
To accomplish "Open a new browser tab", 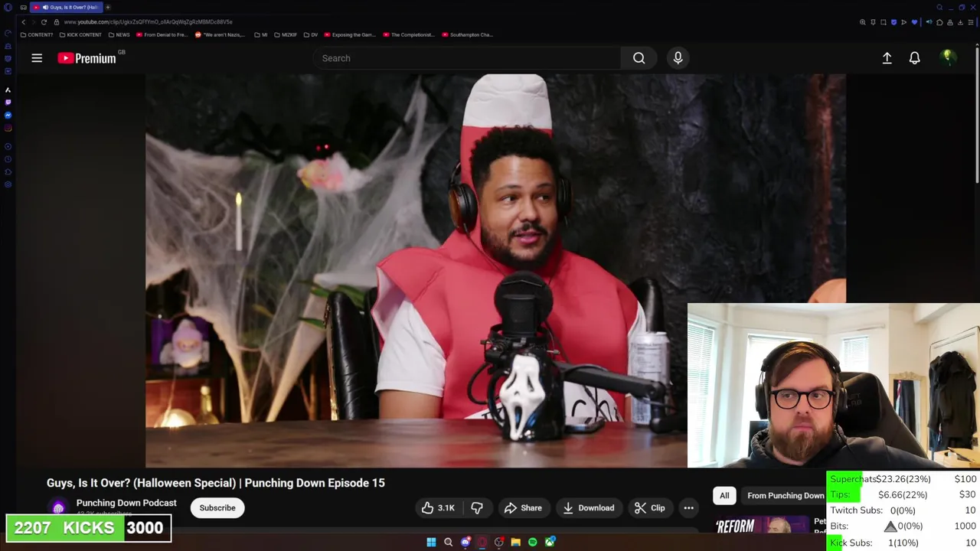I will tap(108, 7).
